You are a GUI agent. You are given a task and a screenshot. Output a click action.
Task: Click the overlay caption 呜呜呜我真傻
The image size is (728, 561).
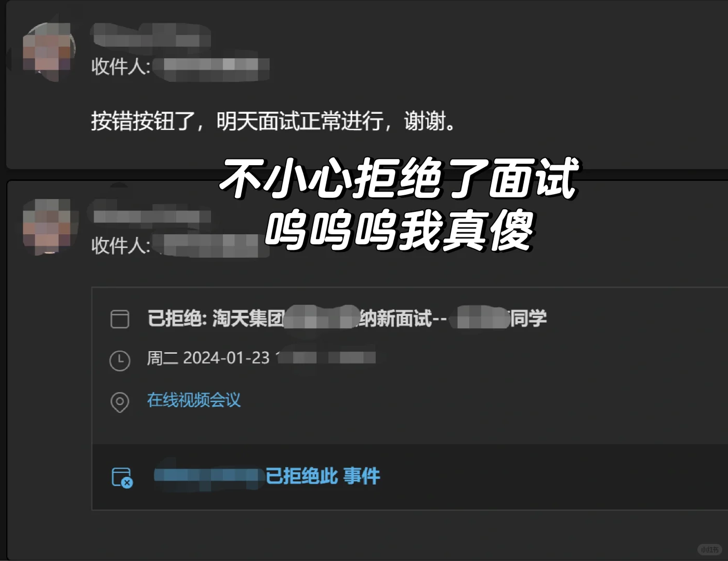click(x=399, y=231)
